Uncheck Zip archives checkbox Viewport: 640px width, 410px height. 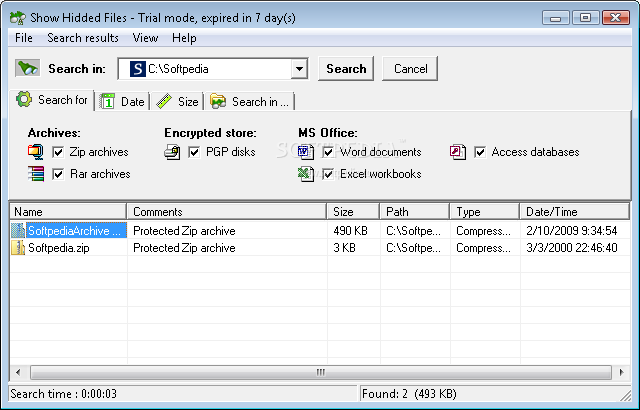58,152
